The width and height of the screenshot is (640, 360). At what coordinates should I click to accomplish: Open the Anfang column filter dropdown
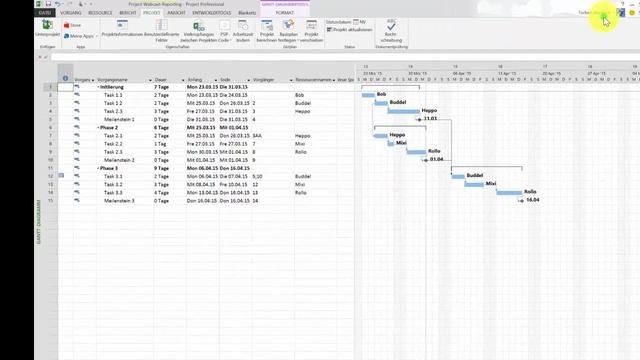point(216,80)
